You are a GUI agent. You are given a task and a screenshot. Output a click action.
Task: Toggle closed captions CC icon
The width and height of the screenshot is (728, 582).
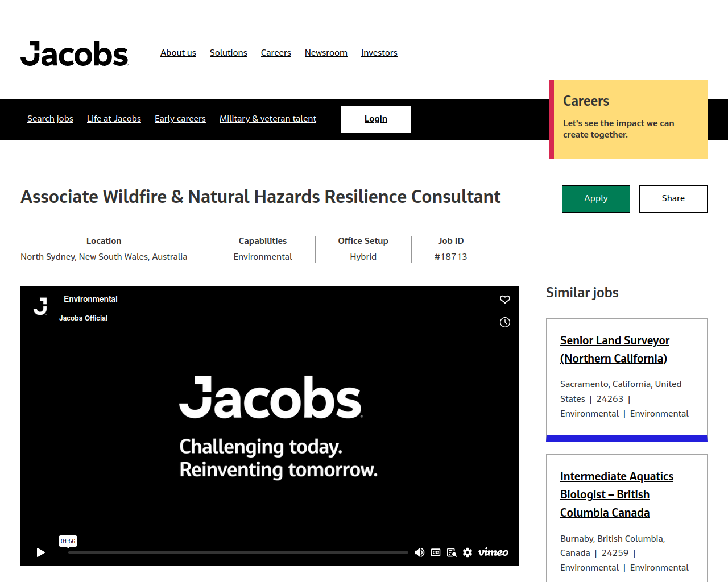436,552
